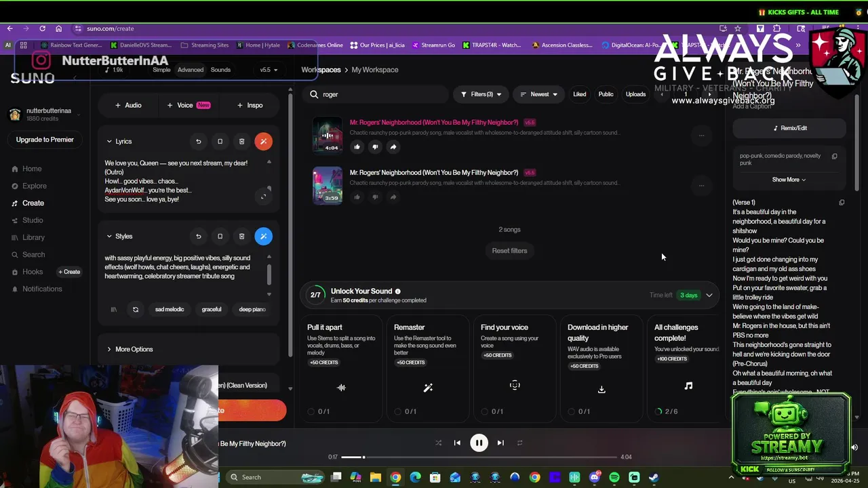Viewport: 868px width, 488px height.
Task: Click the Remaster challenge wand icon
Action: tap(428, 388)
